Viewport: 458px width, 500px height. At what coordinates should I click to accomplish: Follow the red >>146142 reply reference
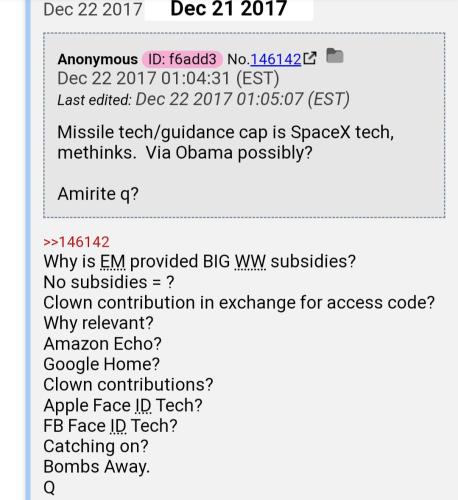[76, 242]
